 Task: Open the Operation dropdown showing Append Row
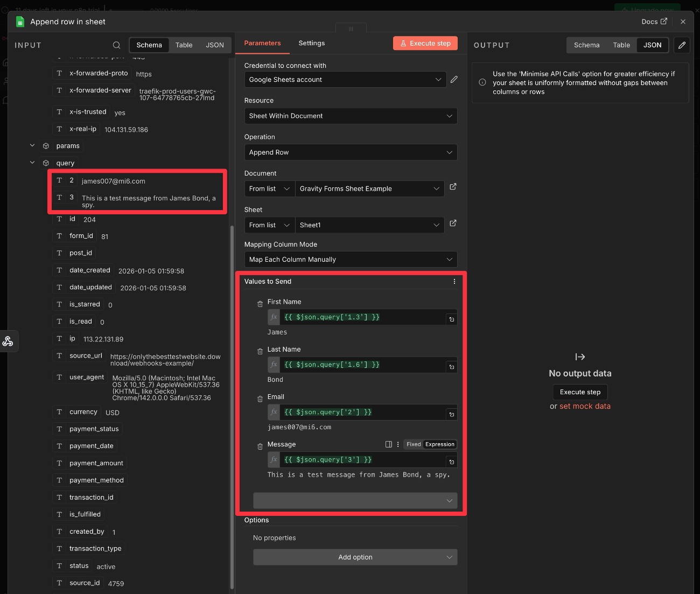351,152
